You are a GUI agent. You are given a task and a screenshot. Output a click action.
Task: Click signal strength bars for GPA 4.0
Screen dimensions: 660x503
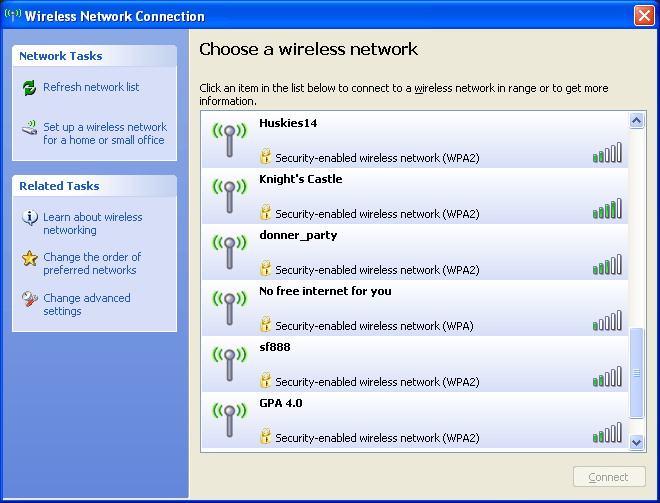(x=607, y=432)
